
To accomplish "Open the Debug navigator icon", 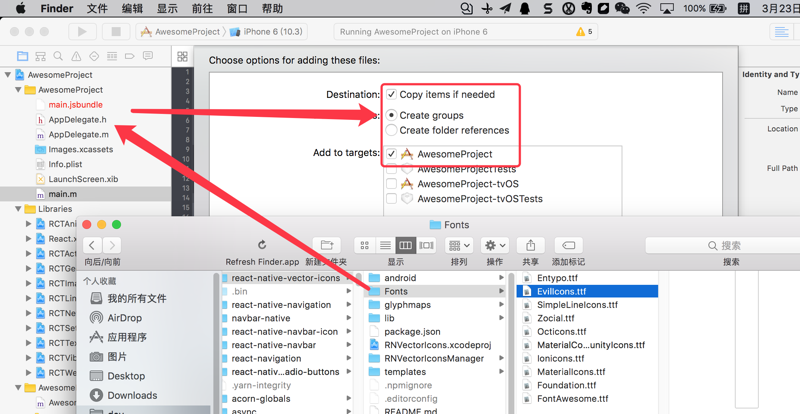I will pyautogui.click(x=112, y=56).
